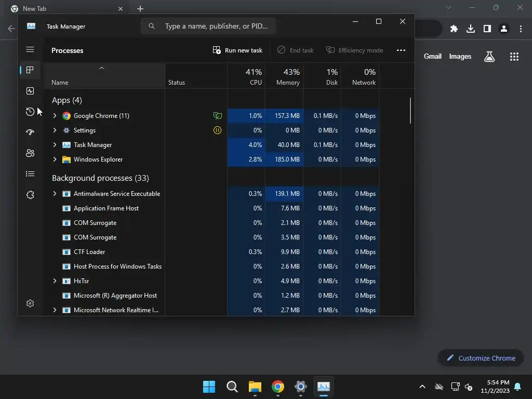Click the suspended status icon on Settings row
The width and height of the screenshot is (532, 399).
click(x=218, y=130)
